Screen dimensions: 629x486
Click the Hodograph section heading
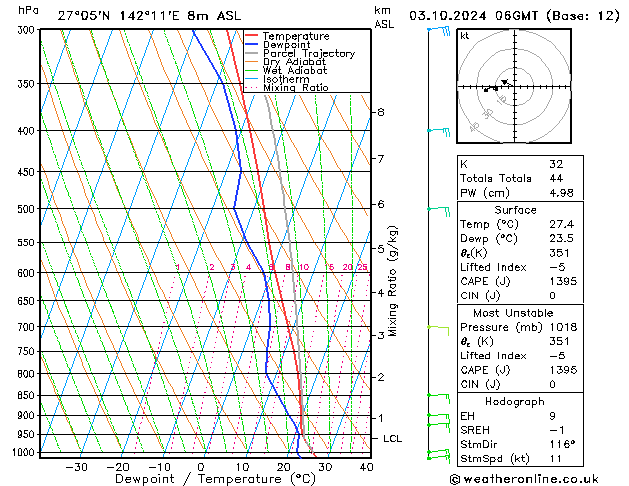[515, 402]
